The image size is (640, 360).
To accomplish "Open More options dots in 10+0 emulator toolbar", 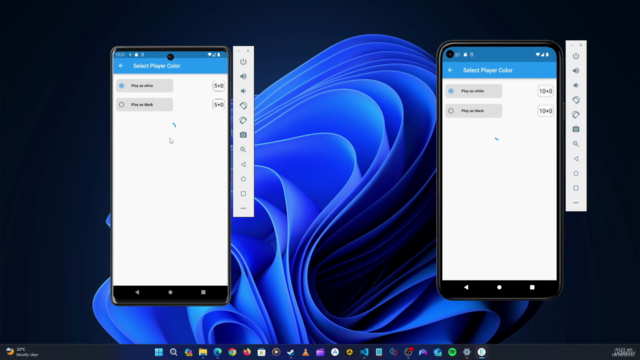I will click(576, 202).
